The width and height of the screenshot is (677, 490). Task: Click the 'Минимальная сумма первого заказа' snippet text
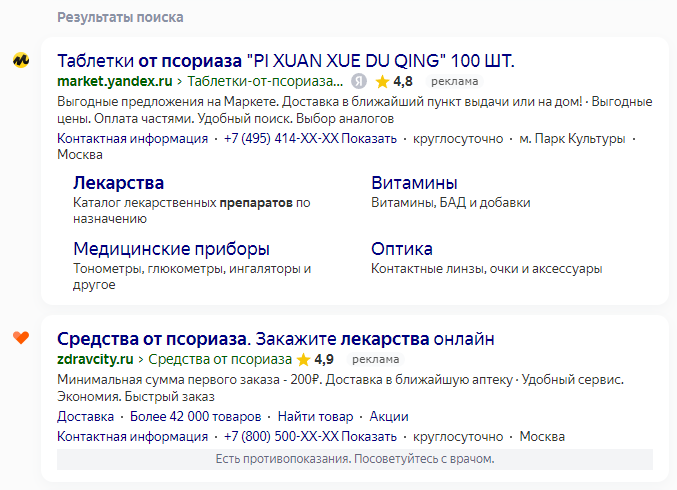pyautogui.click(x=341, y=388)
